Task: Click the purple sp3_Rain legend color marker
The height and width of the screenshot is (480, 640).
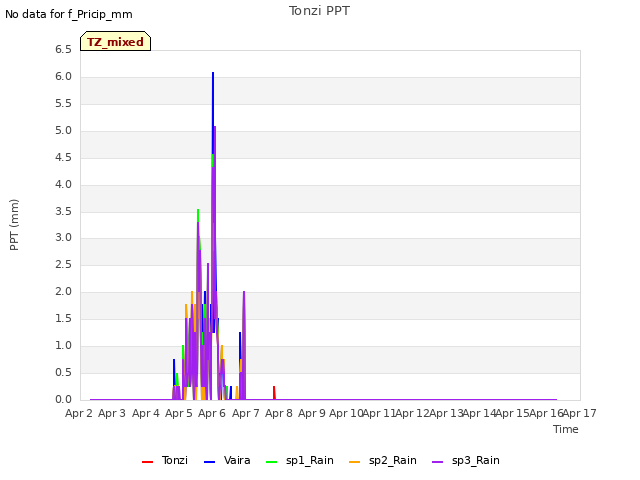Action: point(438,462)
